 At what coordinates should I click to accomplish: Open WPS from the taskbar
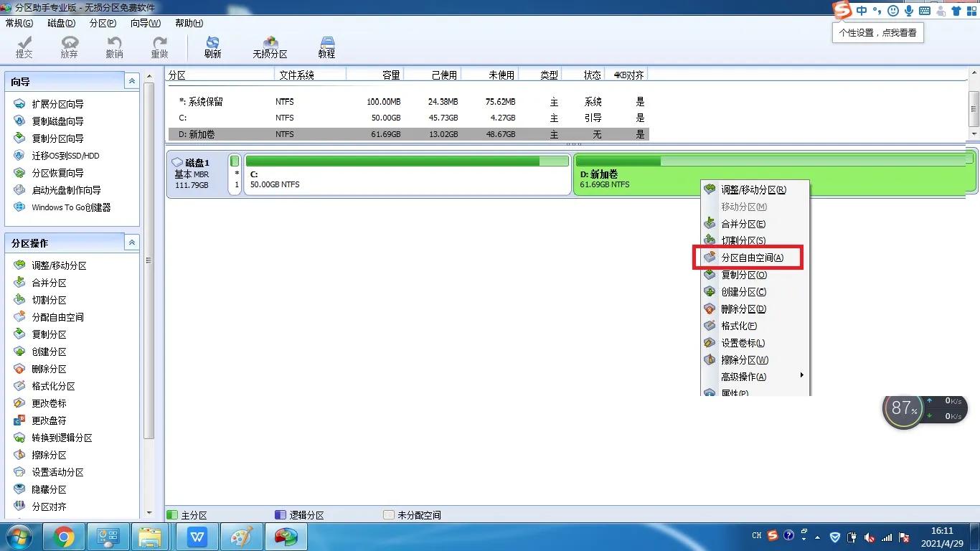pos(198,537)
